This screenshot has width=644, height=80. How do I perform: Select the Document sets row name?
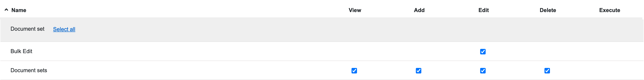[29, 70]
